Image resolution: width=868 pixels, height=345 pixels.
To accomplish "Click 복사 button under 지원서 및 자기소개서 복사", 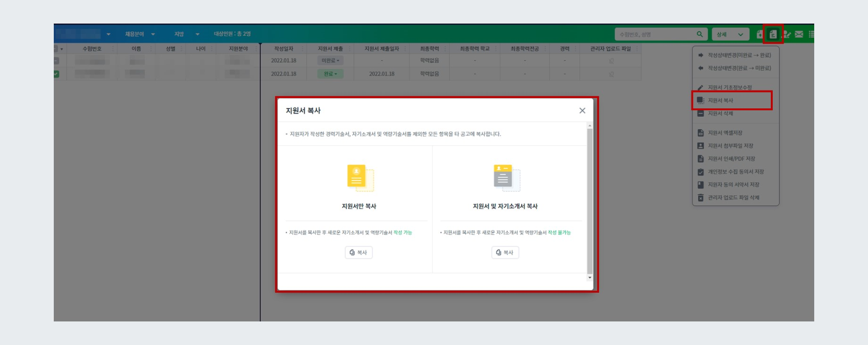I will coord(505,253).
